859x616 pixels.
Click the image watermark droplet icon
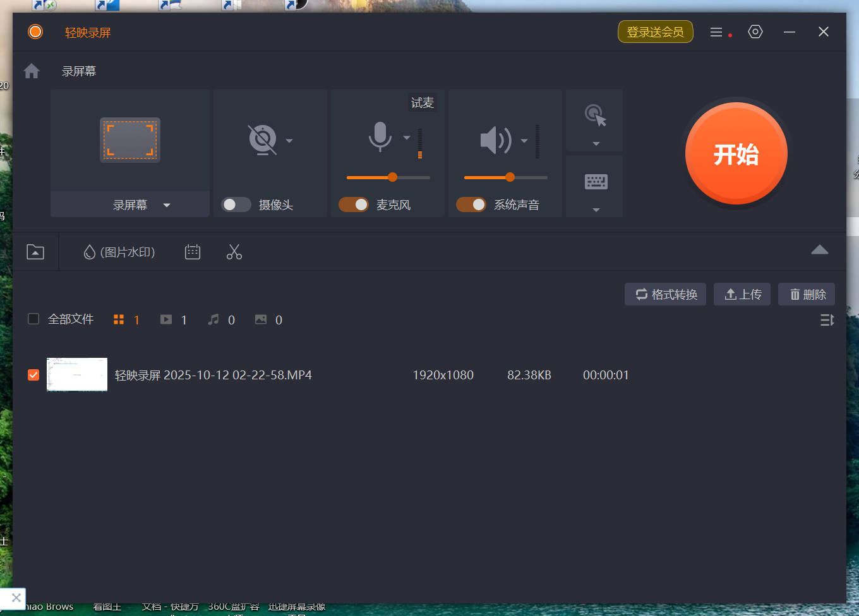pyautogui.click(x=90, y=252)
